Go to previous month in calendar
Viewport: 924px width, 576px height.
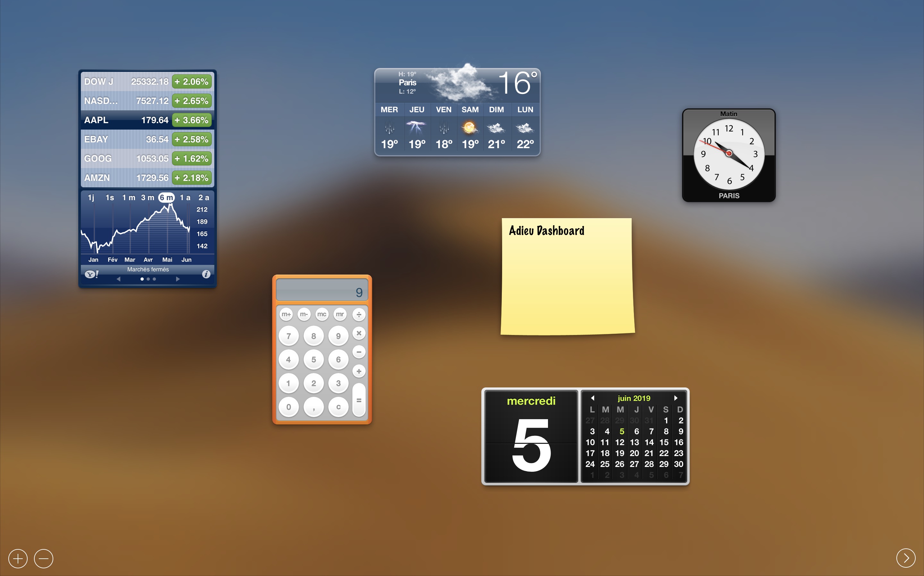593,398
